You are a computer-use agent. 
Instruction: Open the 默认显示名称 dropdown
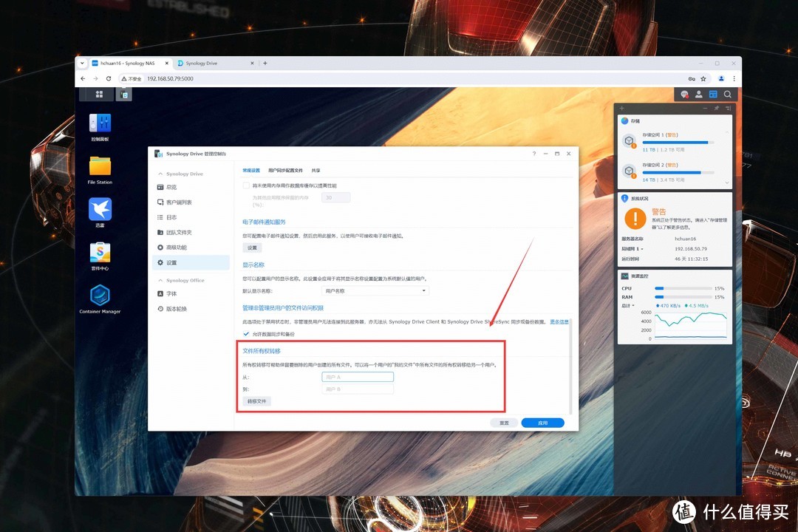tap(376, 291)
